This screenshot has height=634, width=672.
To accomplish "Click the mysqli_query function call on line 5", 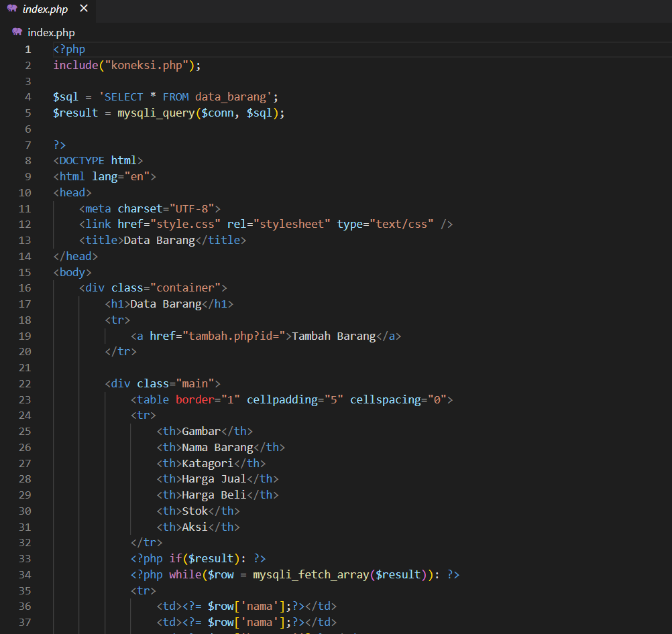I will point(156,113).
